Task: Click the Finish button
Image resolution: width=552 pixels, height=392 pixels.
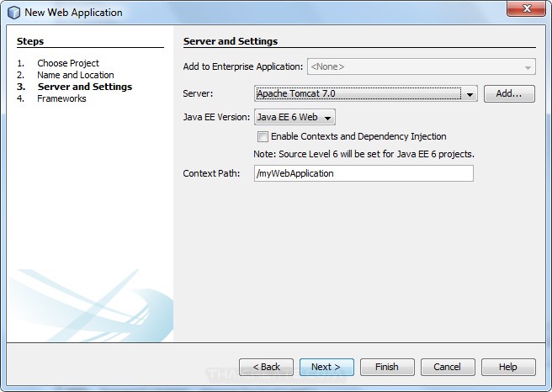Action: [387, 367]
